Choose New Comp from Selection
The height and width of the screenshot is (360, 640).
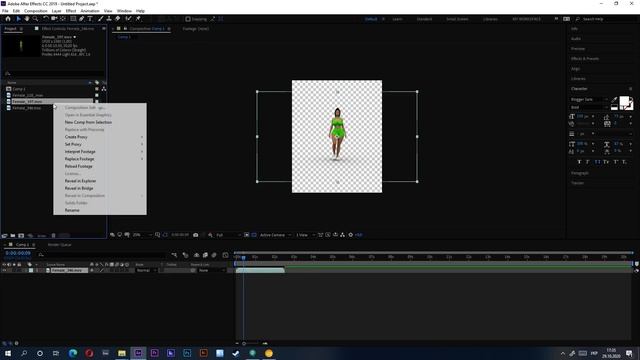click(88, 122)
